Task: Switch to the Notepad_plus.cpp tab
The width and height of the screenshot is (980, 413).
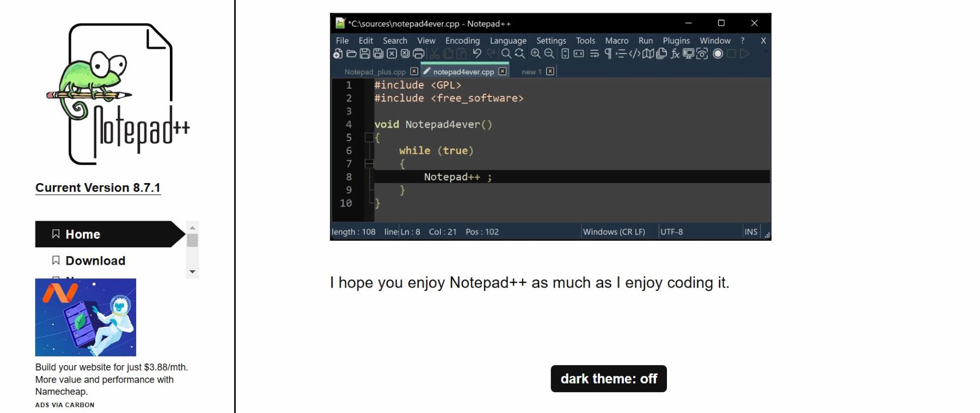Action: click(x=375, y=72)
